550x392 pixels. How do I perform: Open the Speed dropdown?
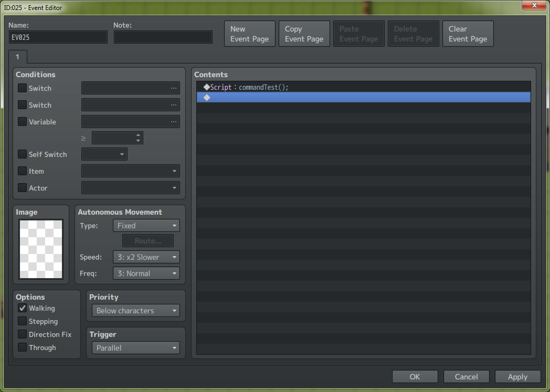[x=146, y=257]
